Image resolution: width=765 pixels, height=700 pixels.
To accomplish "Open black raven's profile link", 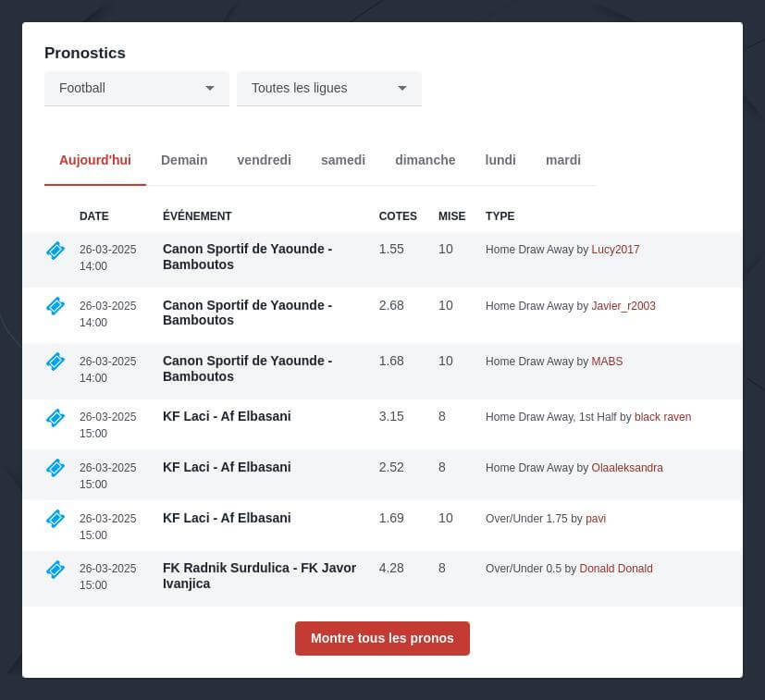I will coord(662,417).
